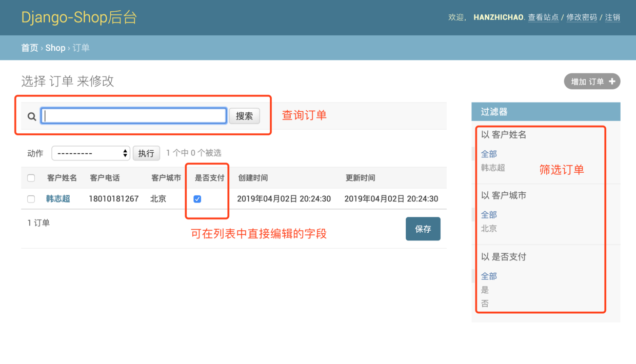
Task: Sort by 客户姓名 column header
Action: click(x=62, y=178)
